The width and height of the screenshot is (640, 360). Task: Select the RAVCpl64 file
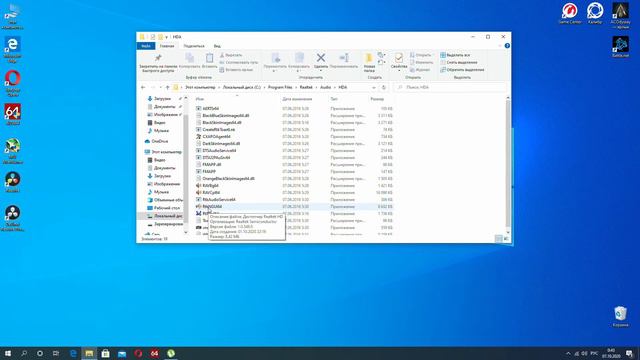point(211,192)
